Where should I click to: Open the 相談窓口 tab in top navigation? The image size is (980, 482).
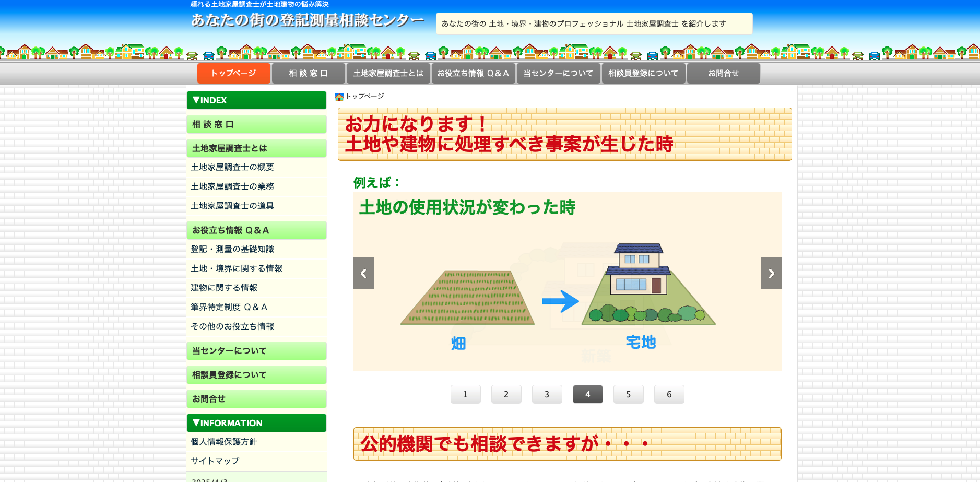309,73
